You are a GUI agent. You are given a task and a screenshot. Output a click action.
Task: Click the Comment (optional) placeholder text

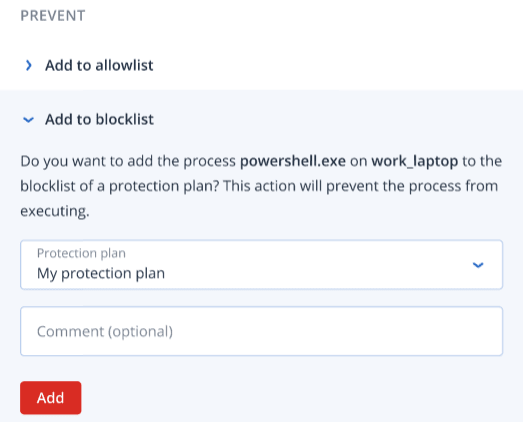coord(105,331)
